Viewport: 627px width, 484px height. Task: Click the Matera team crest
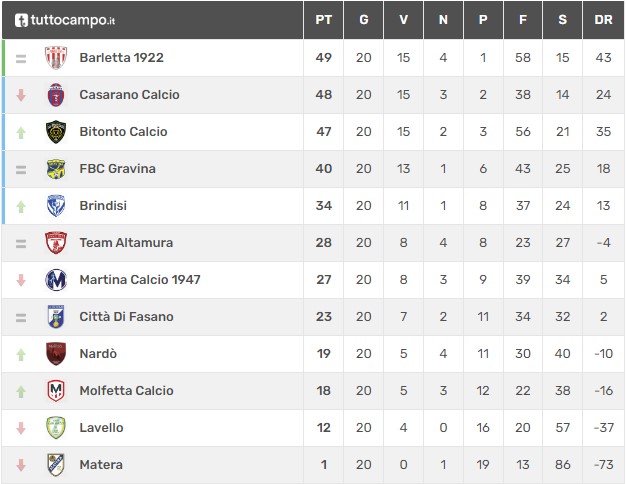pos(56,465)
